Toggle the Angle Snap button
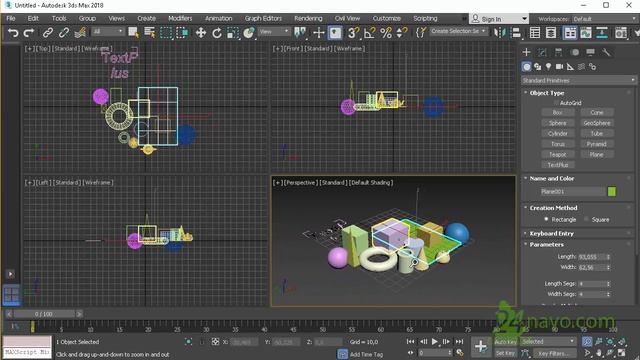This screenshot has width=640, height=360. pyautogui.click(x=369, y=33)
